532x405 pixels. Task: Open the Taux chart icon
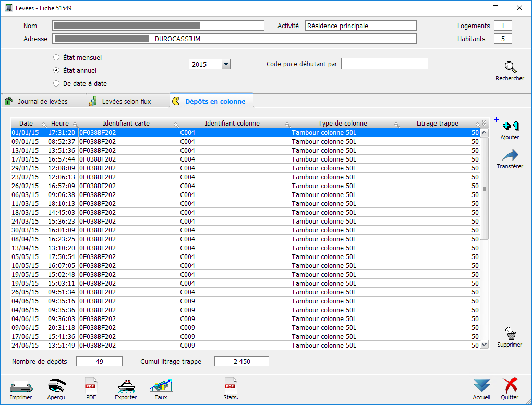(x=161, y=387)
